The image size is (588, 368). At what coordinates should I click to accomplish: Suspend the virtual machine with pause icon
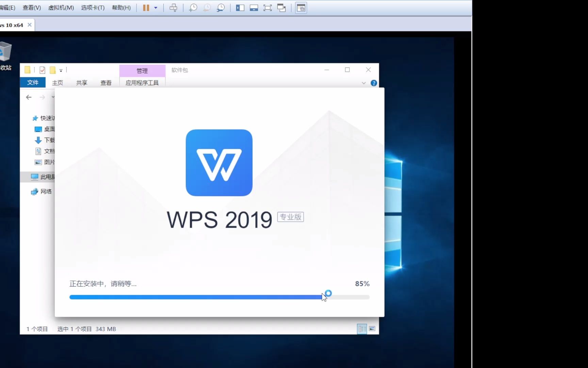146,7
